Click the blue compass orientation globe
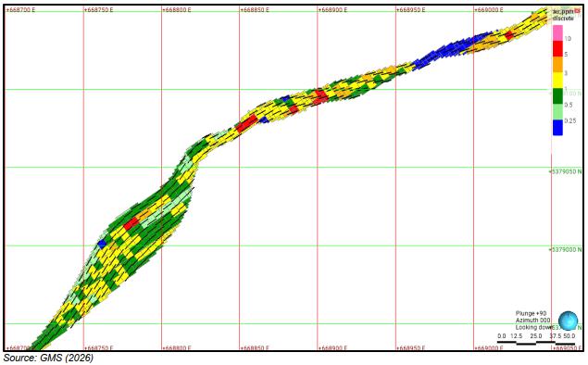The height and width of the screenshot is (365, 588). (568, 321)
